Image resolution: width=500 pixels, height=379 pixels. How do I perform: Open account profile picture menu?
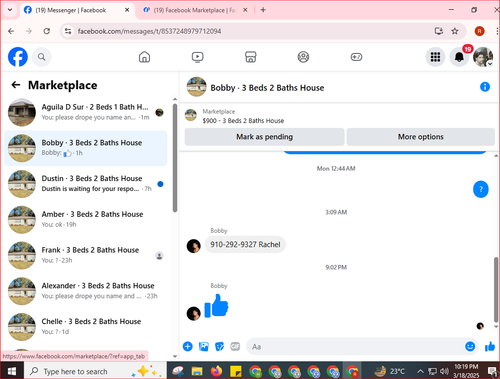(x=483, y=57)
